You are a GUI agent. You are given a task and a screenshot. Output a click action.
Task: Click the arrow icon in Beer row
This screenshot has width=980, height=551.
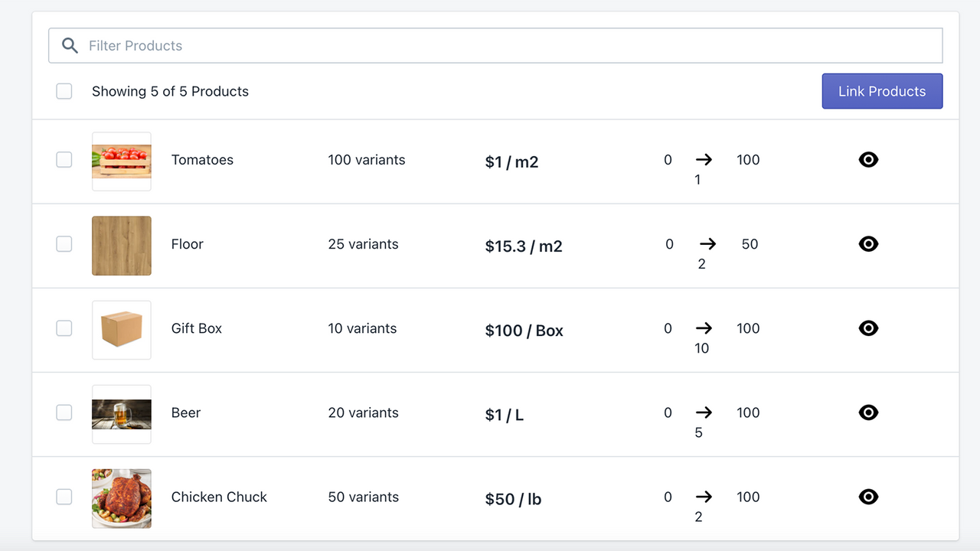point(704,412)
